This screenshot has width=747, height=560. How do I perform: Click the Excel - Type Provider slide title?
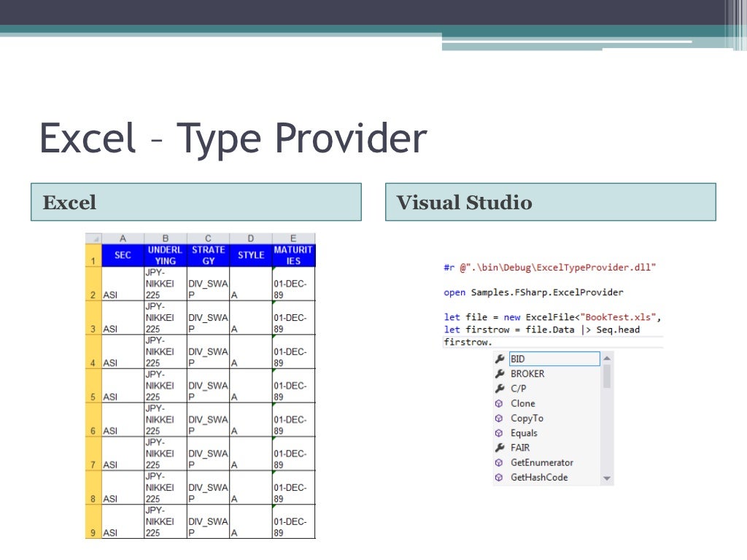(x=233, y=138)
